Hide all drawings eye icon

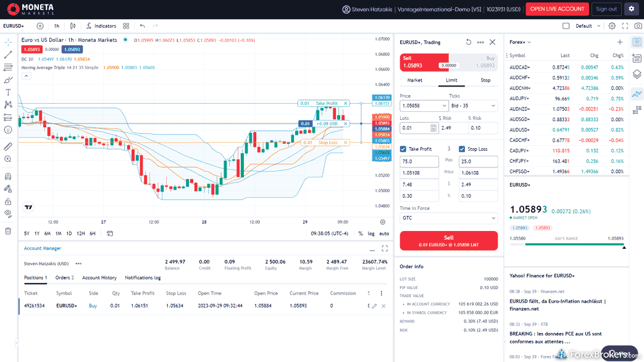tap(8, 214)
